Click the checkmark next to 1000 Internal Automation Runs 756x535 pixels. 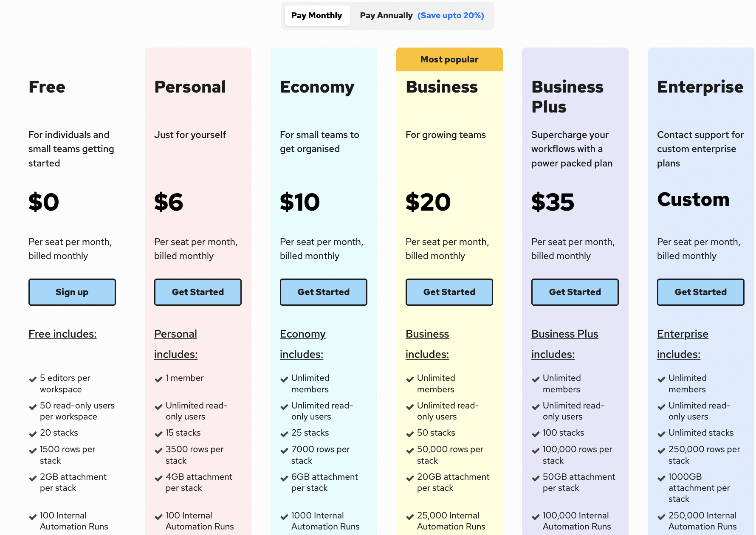(284, 516)
